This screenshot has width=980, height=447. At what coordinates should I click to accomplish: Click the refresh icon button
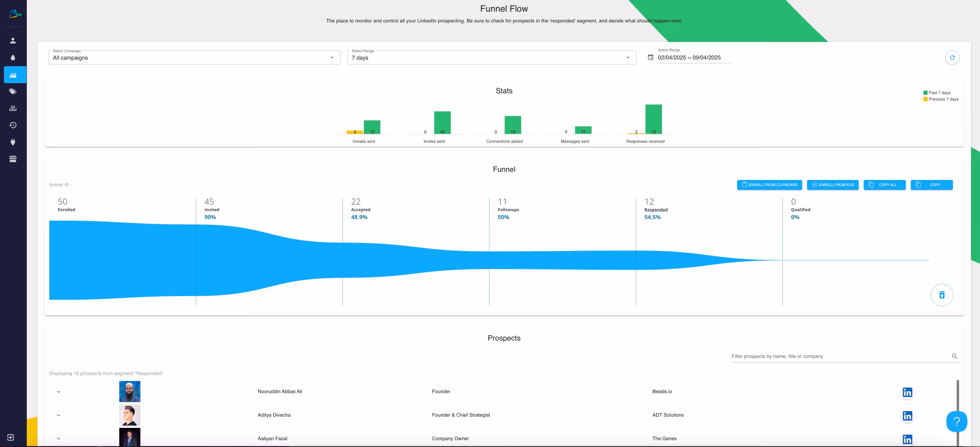tap(952, 58)
